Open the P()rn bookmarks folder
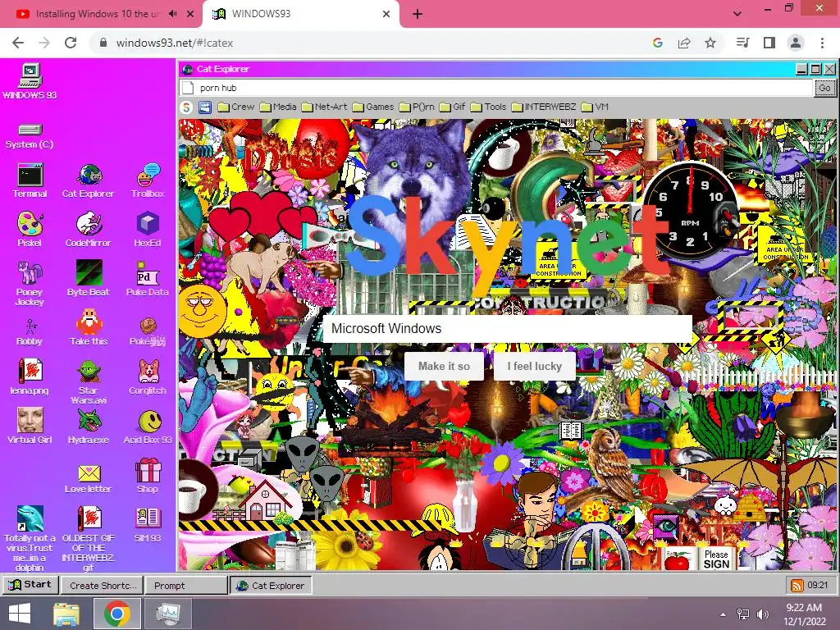 417,107
